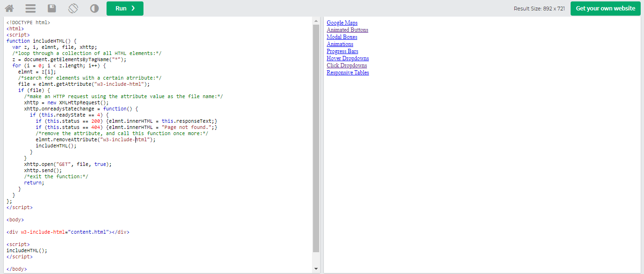644x274 pixels.
Task: Click the status == 200 code line
Action: tap(126, 121)
